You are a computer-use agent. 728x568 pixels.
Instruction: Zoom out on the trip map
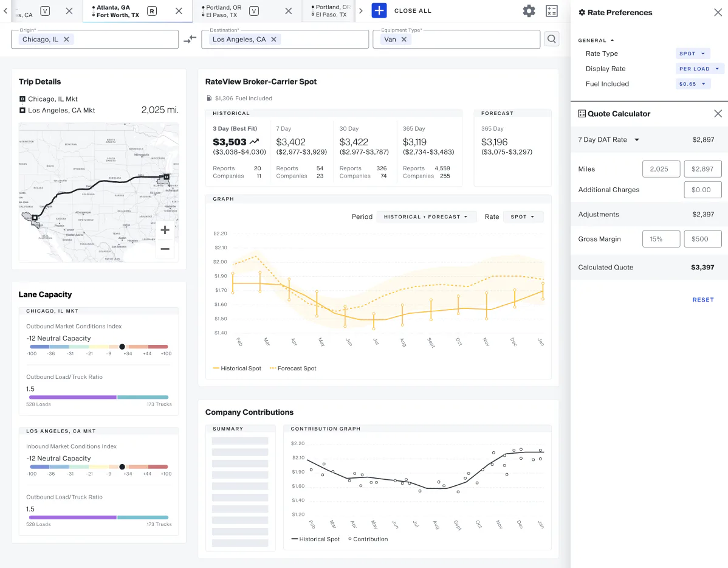[x=165, y=249]
